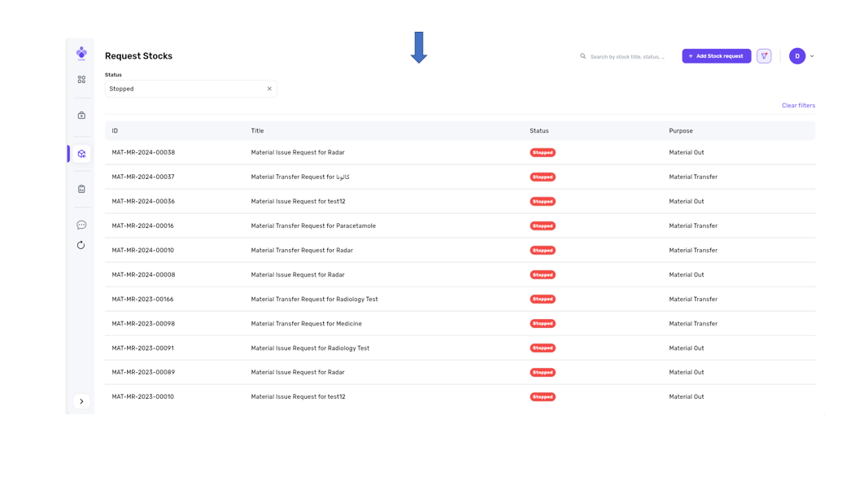Clear the Stopped status filter value
Screen dimensions: 868x481
[x=269, y=89]
